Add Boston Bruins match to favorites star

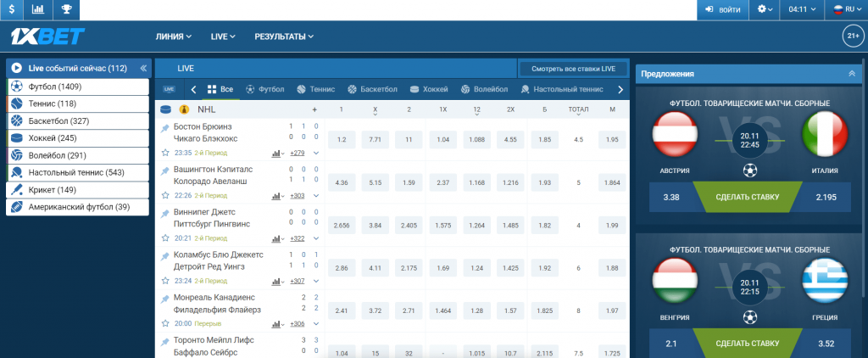pos(165,153)
